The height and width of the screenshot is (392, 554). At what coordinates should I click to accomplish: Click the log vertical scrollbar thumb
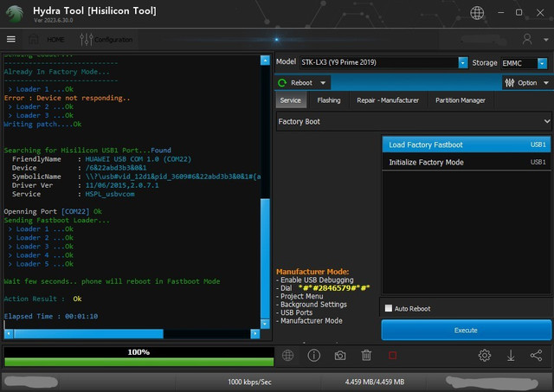click(x=265, y=258)
